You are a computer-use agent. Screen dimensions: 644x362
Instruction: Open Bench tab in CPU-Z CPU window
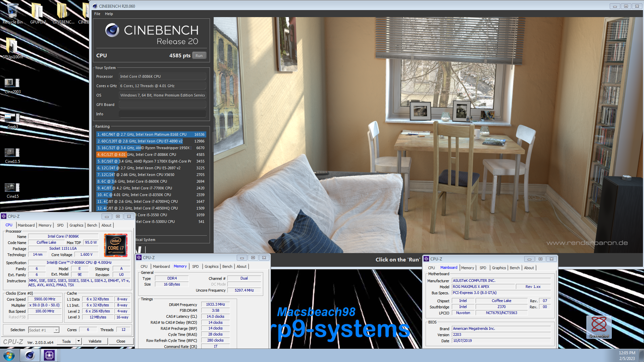tap(92, 225)
